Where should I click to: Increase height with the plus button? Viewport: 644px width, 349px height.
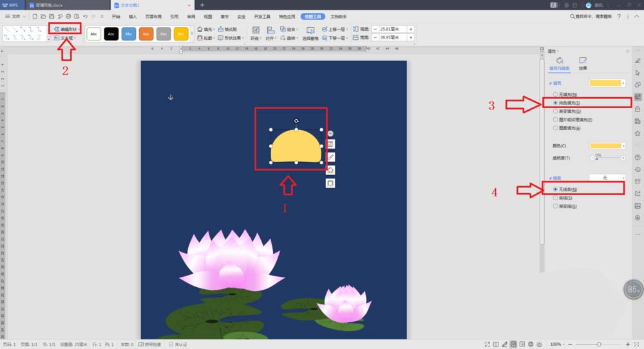(411, 29)
